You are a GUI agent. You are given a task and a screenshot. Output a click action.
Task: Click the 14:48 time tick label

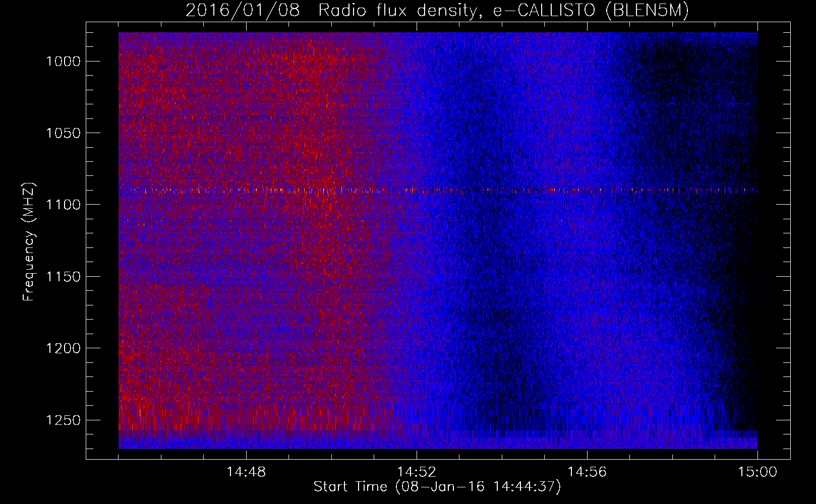coord(246,472)
